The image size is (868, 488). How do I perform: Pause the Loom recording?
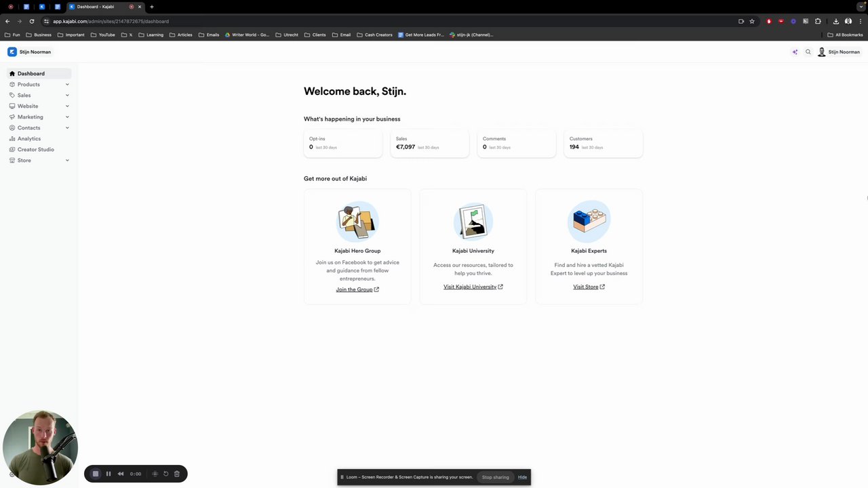pos(108,474)
